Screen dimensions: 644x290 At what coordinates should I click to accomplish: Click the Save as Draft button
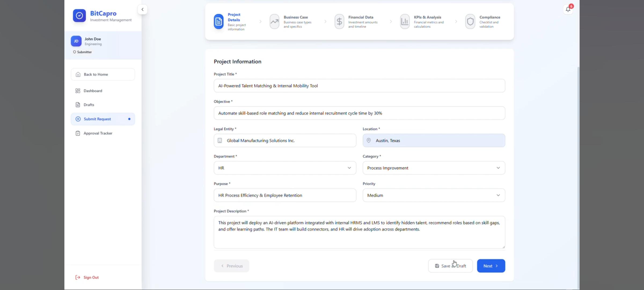pyautogui.click(x=450, y=266)
